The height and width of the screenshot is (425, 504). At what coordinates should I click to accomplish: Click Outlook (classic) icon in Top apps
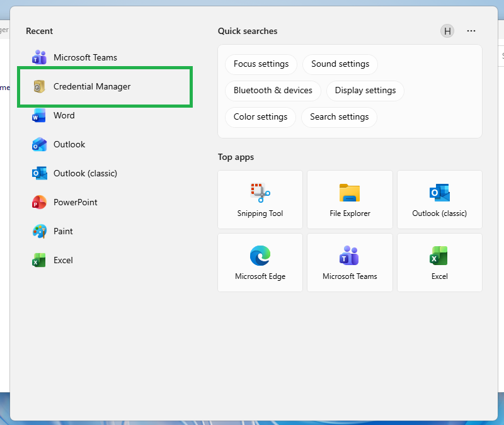[440, 193]
